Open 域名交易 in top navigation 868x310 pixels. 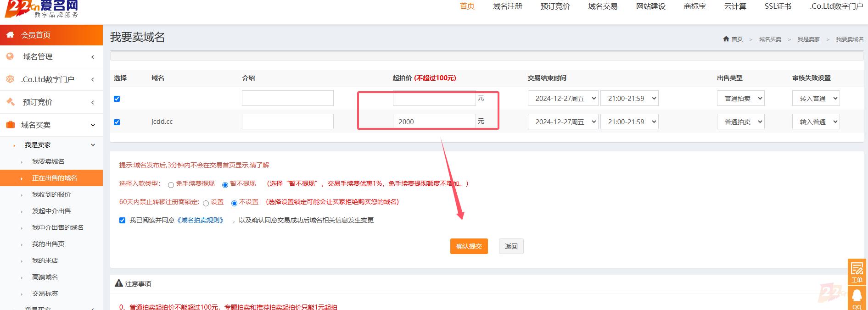(x=603, y=6)
